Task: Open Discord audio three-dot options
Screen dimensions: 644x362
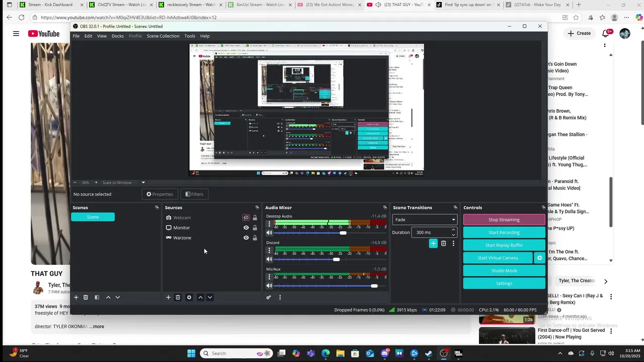Action: (269, 250)
